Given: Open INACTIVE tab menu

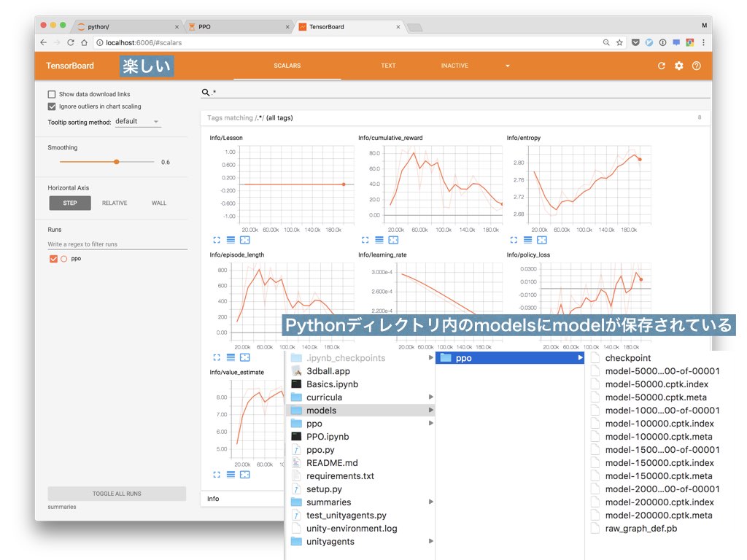Looking at the screenshot, I should coord(454,66).
